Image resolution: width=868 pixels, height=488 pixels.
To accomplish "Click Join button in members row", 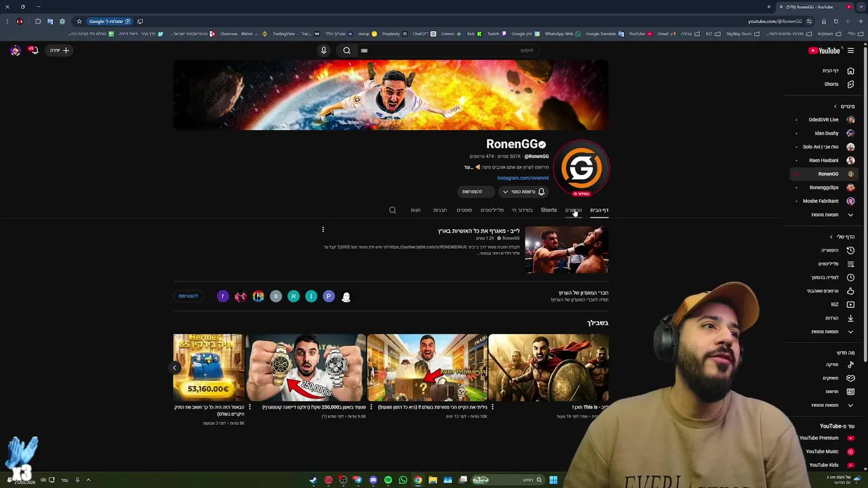I will [x=189, y=296].
